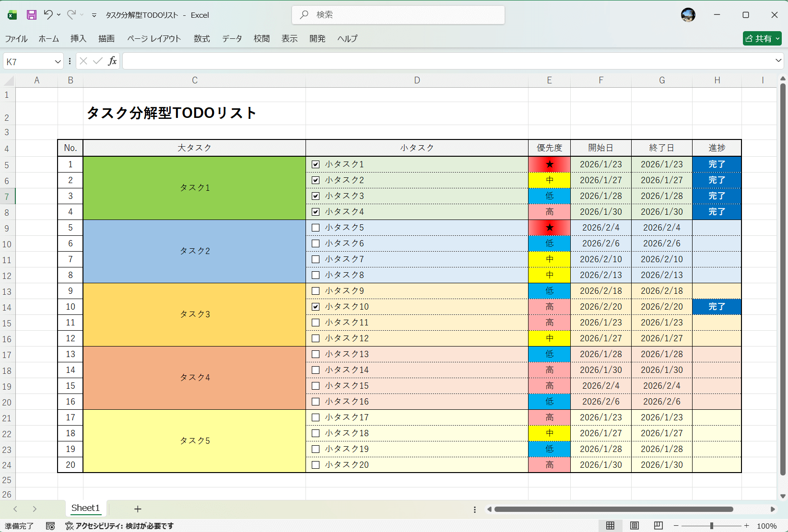788x532 pixels.
Task: Uncheck the 小タスク1 checkbox
Action: coord(315,164)
